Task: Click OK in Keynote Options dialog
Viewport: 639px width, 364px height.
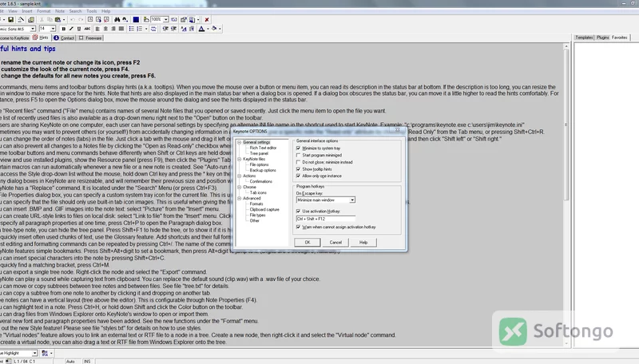Action: [308, 242]
